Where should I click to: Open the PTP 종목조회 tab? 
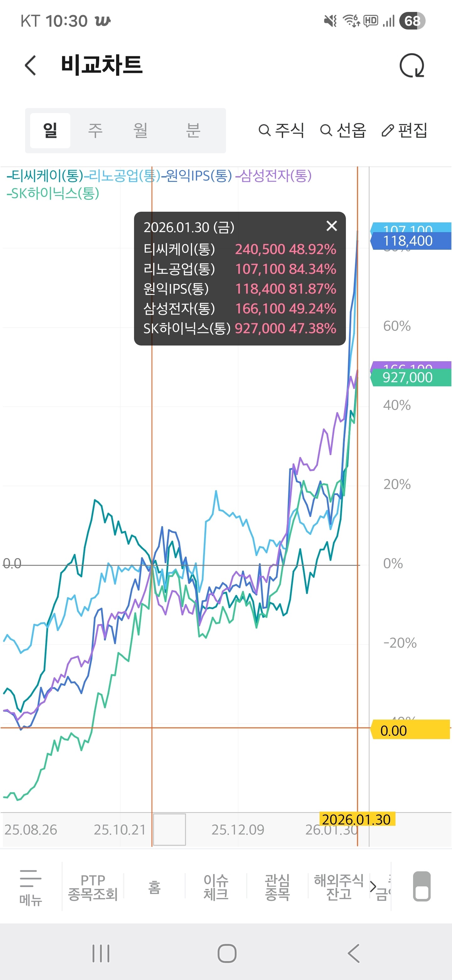(x=93, y=887)
